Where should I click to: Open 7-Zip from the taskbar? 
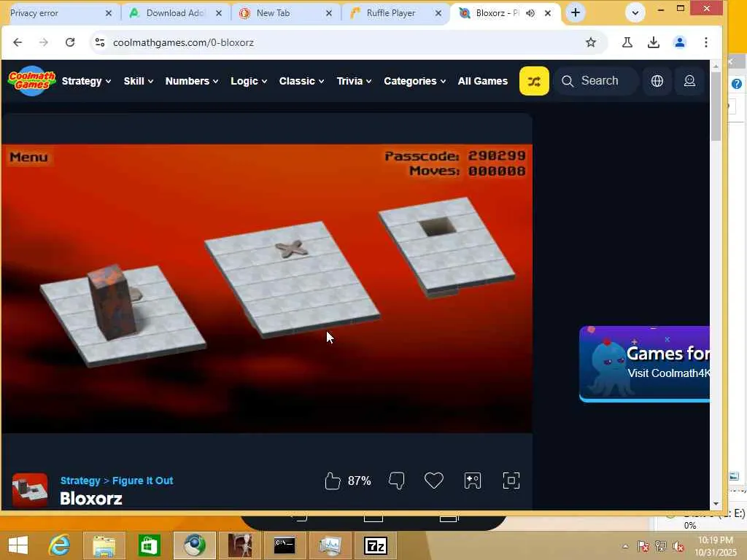click(376, 545)
